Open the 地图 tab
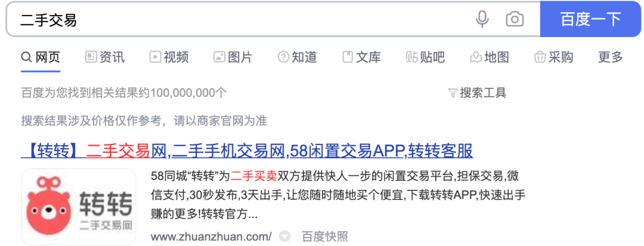The image size is (644, 246). coord(490,57)
